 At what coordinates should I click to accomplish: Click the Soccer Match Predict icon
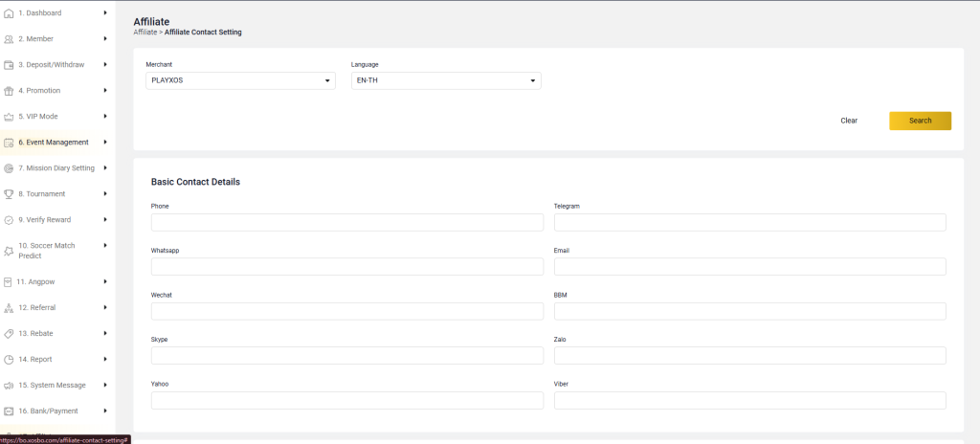click(9, 251)
